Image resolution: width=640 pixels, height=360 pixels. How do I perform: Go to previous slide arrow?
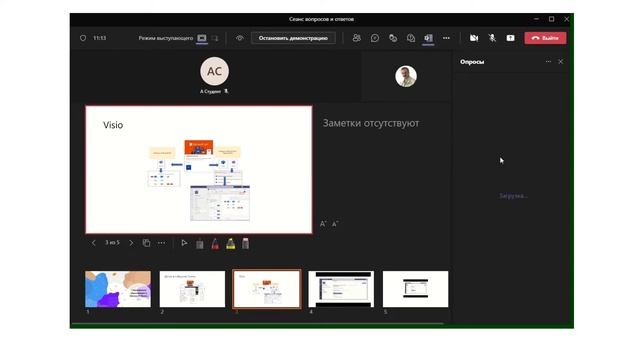[x=93, y=243]
